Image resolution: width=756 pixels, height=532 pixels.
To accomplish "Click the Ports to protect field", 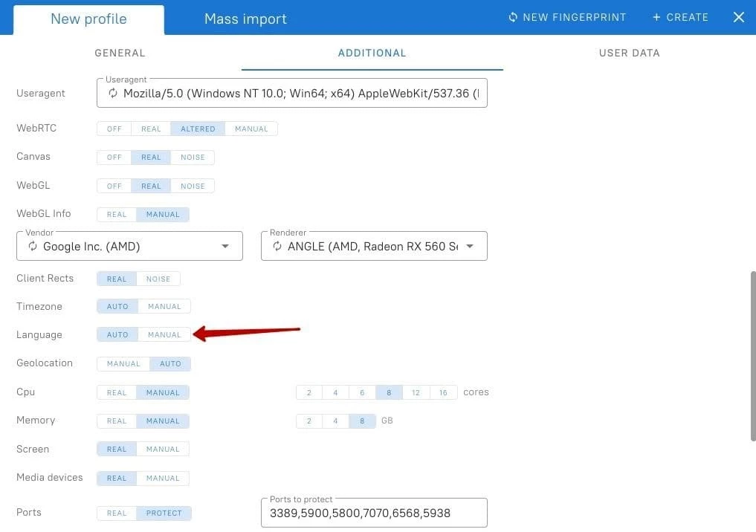I will coord(374,513).
